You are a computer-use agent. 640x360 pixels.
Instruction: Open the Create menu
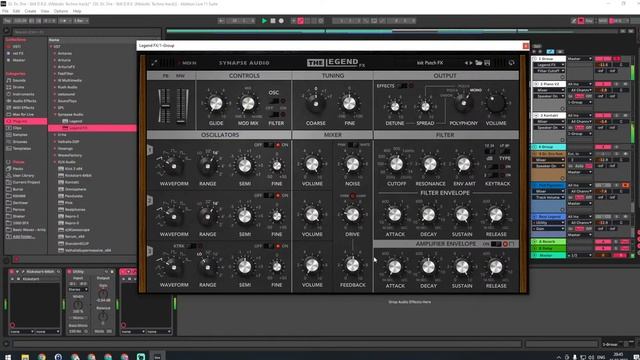pyautogui.click(x=30, y=11)
